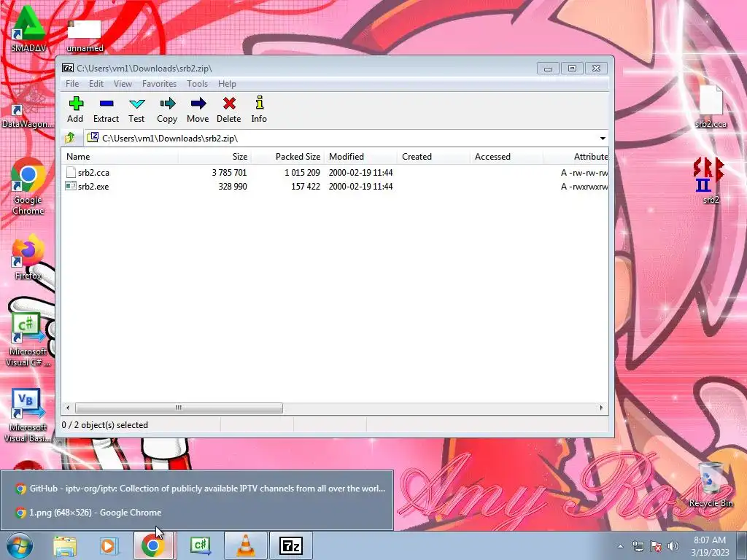Click the network tray icon
Viewport: 747px width, 560px height.
tap(638, 546)
